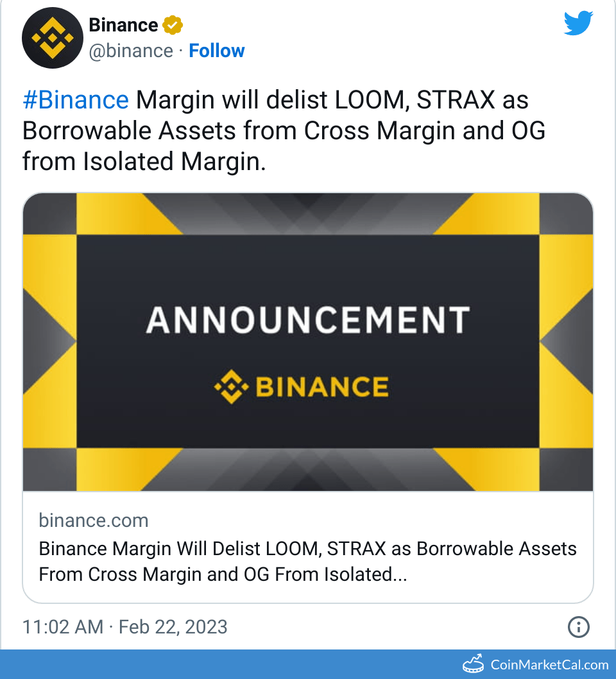Open the #Binance hashtag
616x679 pixels.
coord(76,100)
